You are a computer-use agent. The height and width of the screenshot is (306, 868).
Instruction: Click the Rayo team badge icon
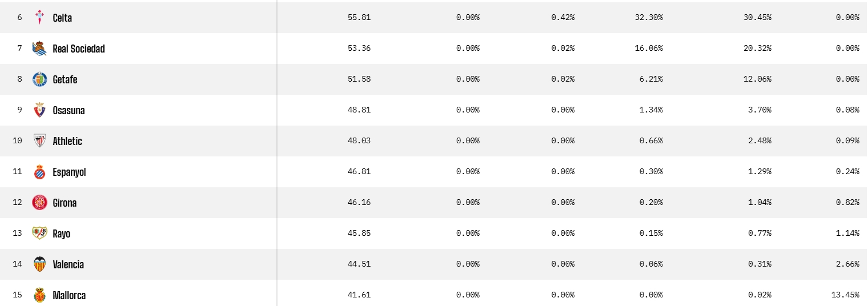[39, 233]
